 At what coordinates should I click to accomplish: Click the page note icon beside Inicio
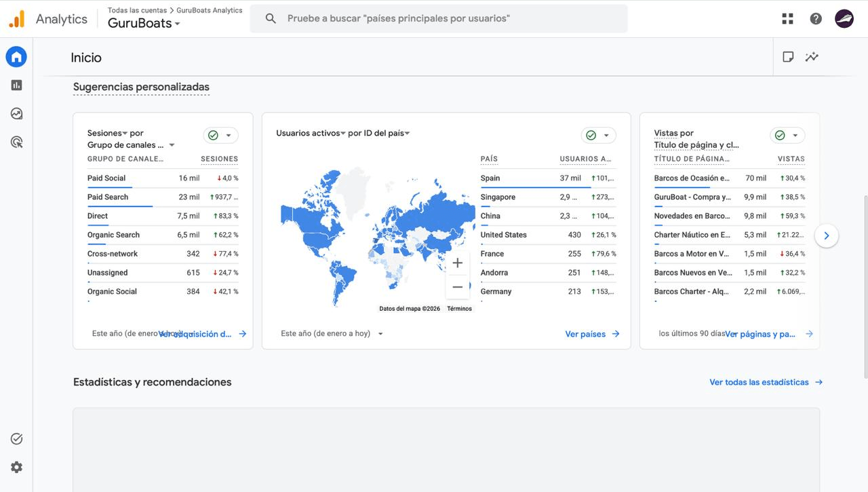[788, 57]
